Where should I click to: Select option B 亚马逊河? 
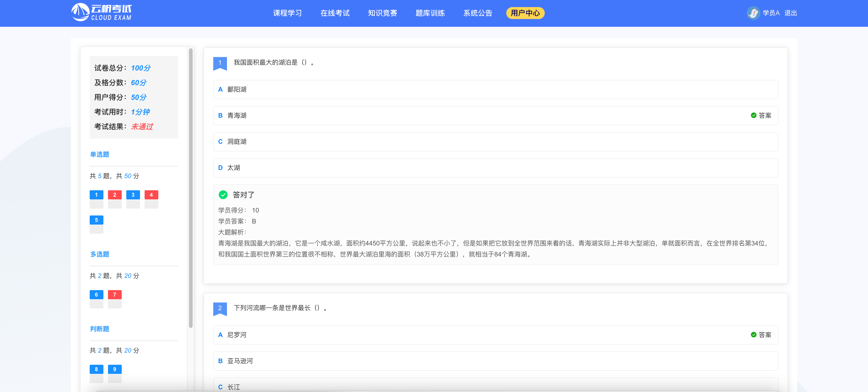[x=495, y=361]
